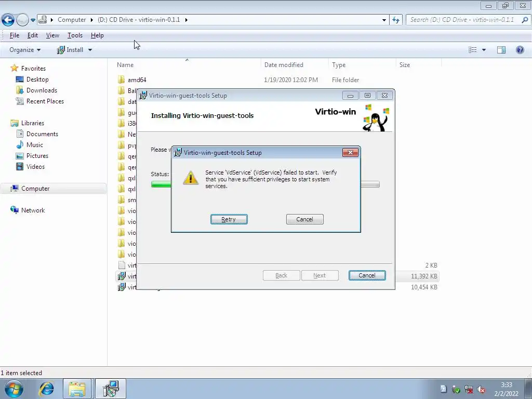Select Favorites in the navigation pane

[x=33, y=68]
